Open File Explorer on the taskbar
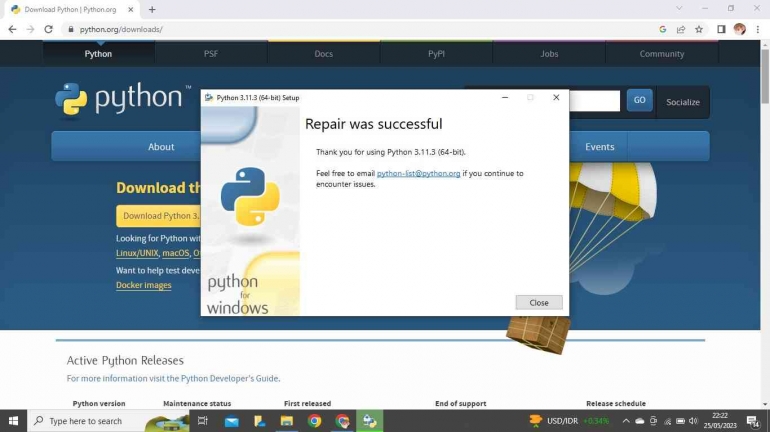This screenshot has width=770, height=432. tap(287, 421)
